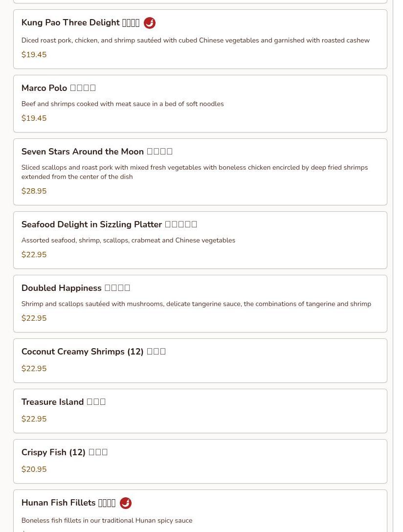Click the boneless fish fillets Hunan description
403x532 pixels.
107,521
